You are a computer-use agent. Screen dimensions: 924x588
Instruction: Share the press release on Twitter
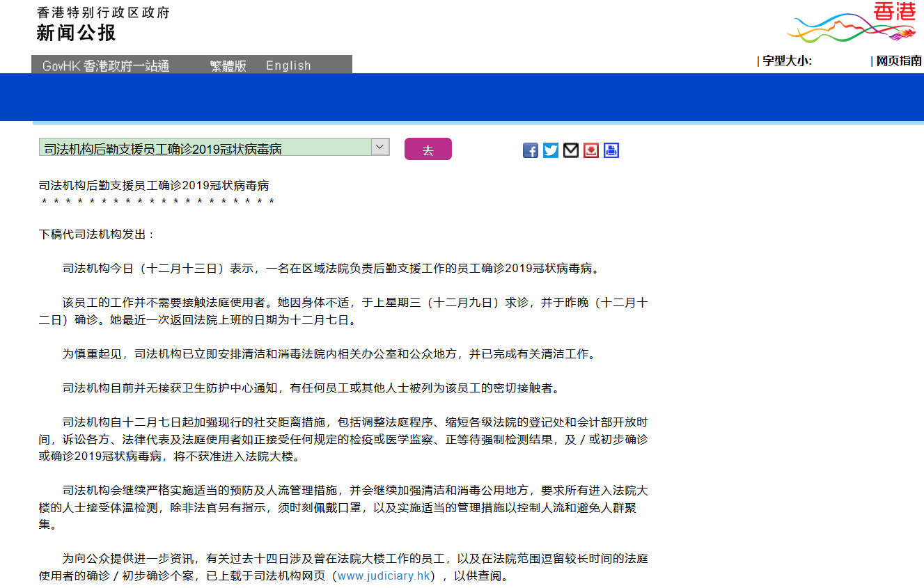551,150
